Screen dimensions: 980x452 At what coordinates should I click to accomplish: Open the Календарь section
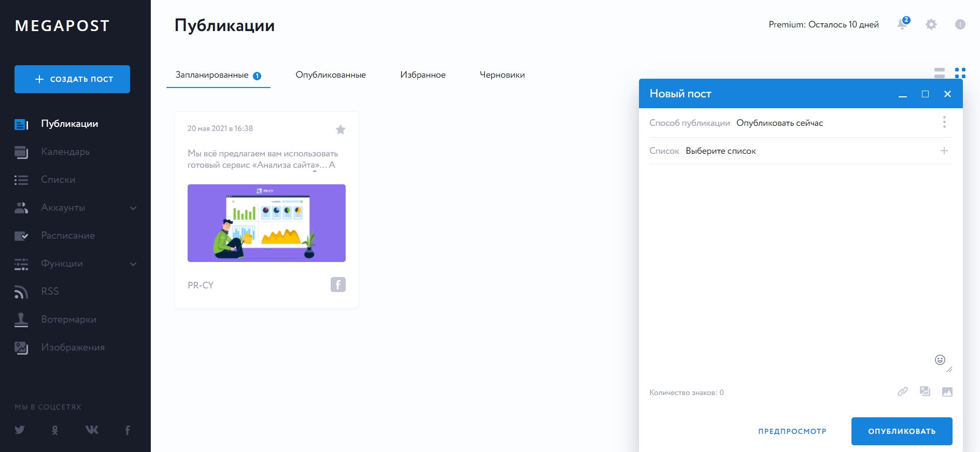tap(65, 152)
